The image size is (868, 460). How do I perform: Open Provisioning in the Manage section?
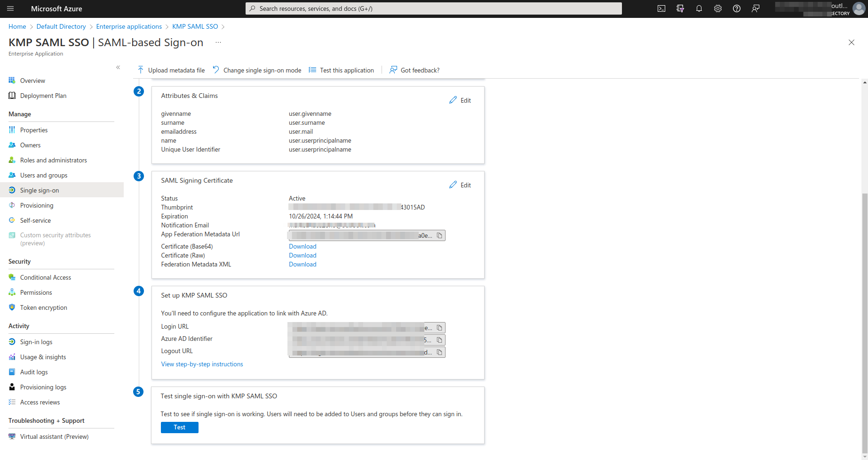(37, 205)
